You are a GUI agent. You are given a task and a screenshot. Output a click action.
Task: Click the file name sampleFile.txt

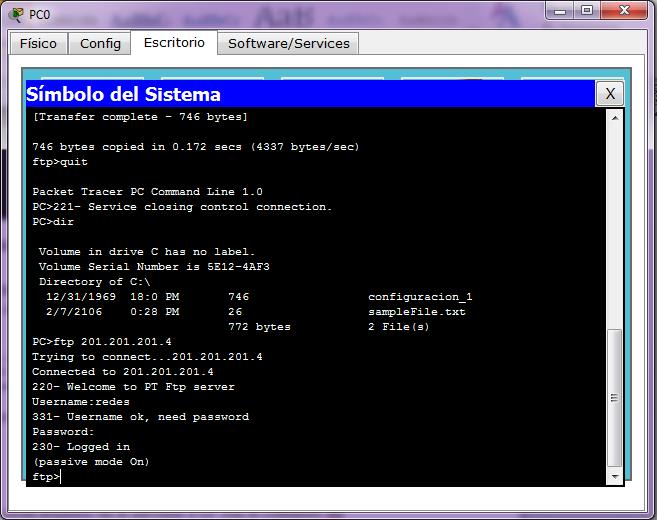417,312
